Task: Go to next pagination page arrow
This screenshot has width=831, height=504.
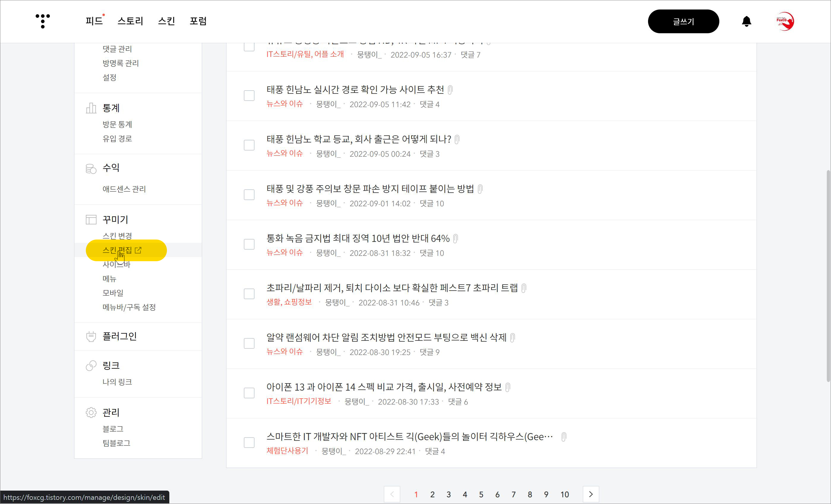Action: click(x=590, y=494)
